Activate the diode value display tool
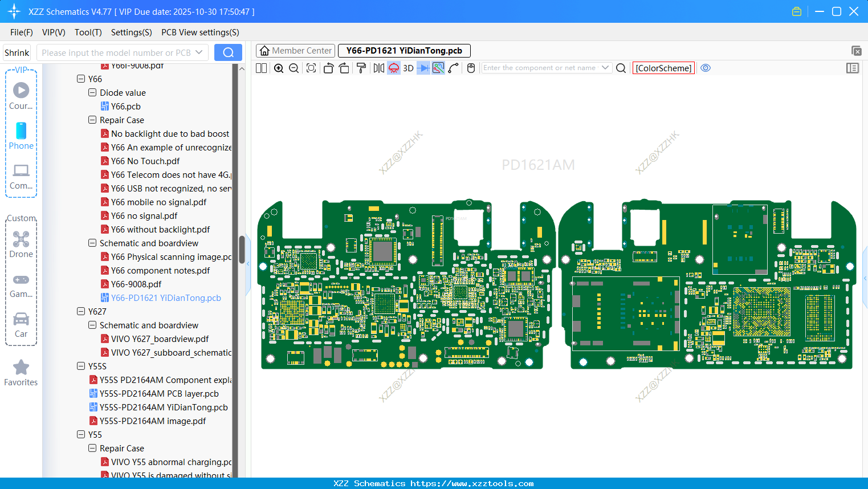Screen dimensions: 868x489 pos(394,68)
